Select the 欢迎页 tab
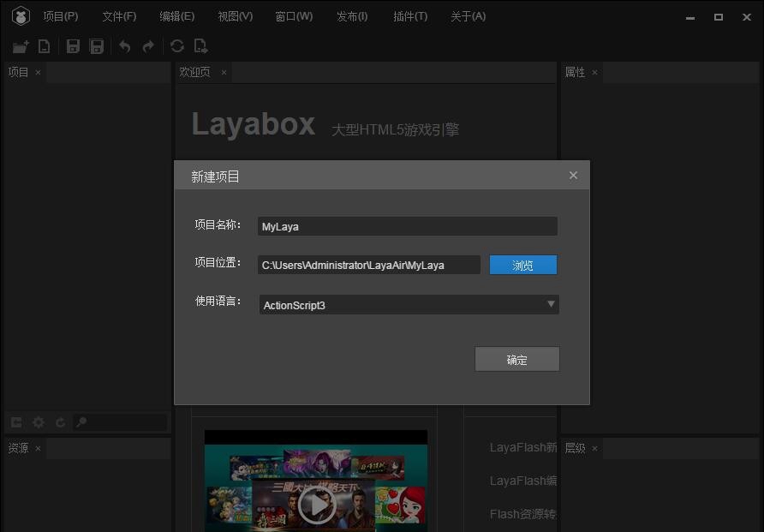This screenshot has width=764, height=532. click(x=195, y=72)
